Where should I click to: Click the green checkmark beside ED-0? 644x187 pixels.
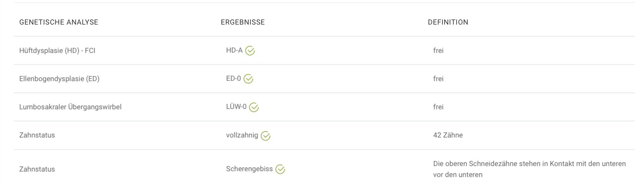[x=249, y=79]
